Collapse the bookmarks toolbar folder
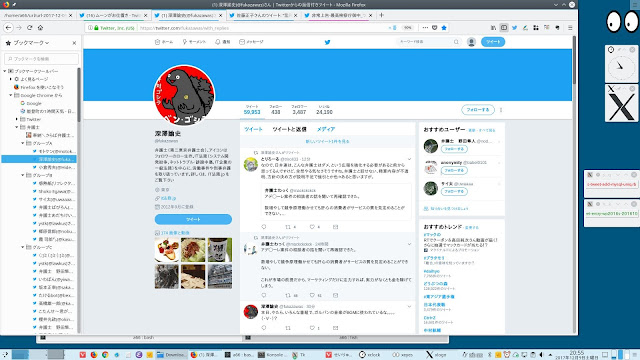 (4, 71)
